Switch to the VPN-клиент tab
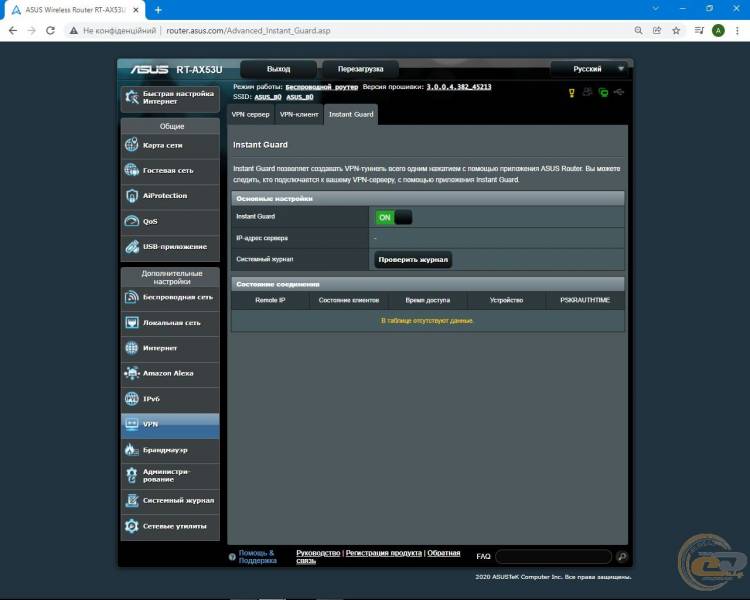The height and width of the screenshot is (600, 750). [299, 114]
